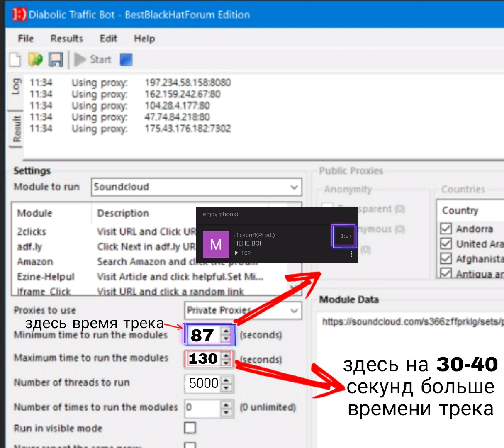
Task: Click the threads field showing 5000
Action: point(203,384)
